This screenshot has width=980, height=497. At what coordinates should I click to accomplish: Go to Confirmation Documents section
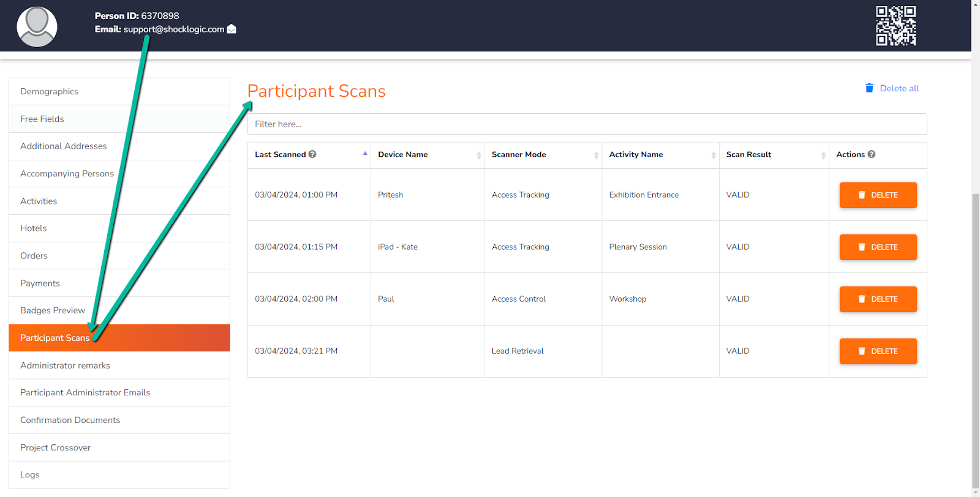70,420
